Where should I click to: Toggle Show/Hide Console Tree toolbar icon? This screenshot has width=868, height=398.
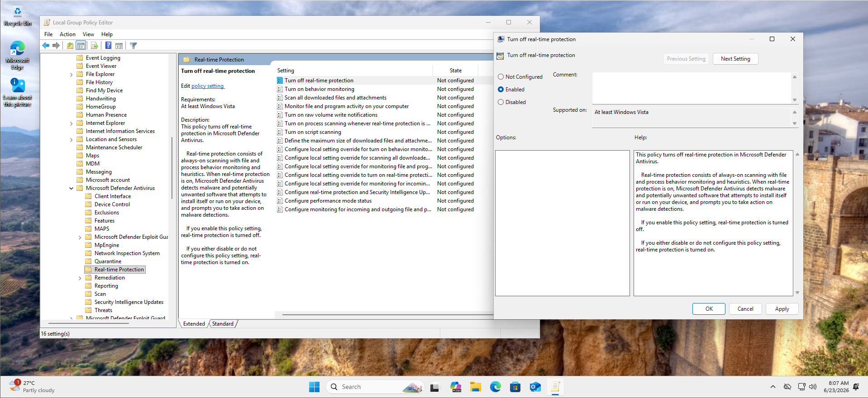pos(81,46)
